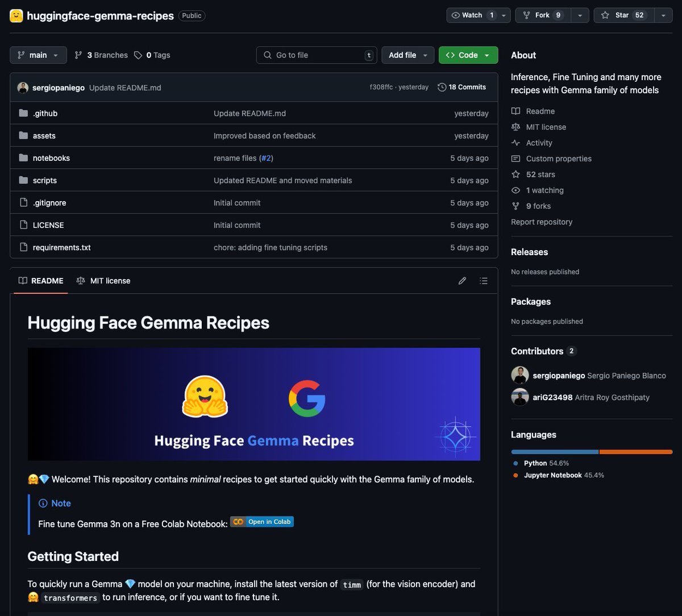Open the 3 Branches link
This screenshot has height=616, width=682.
pyautogui.click(x=101, y=55)
